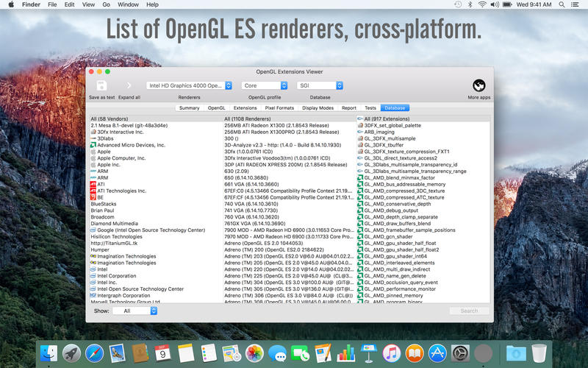This screenshot has height=368, width=588.
Task: Open Photos icon in Dock
Action: pyautogui.click(x=254, y=353)
